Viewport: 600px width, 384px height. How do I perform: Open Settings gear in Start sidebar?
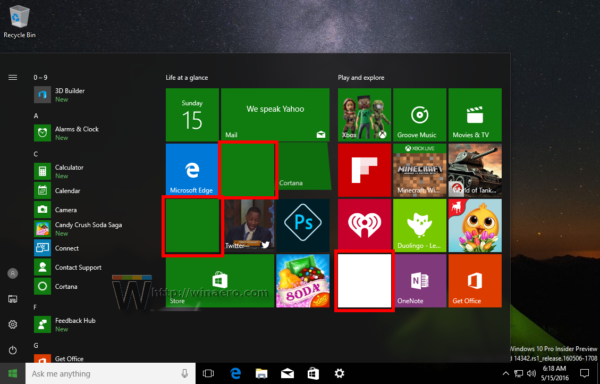(13, 324)
